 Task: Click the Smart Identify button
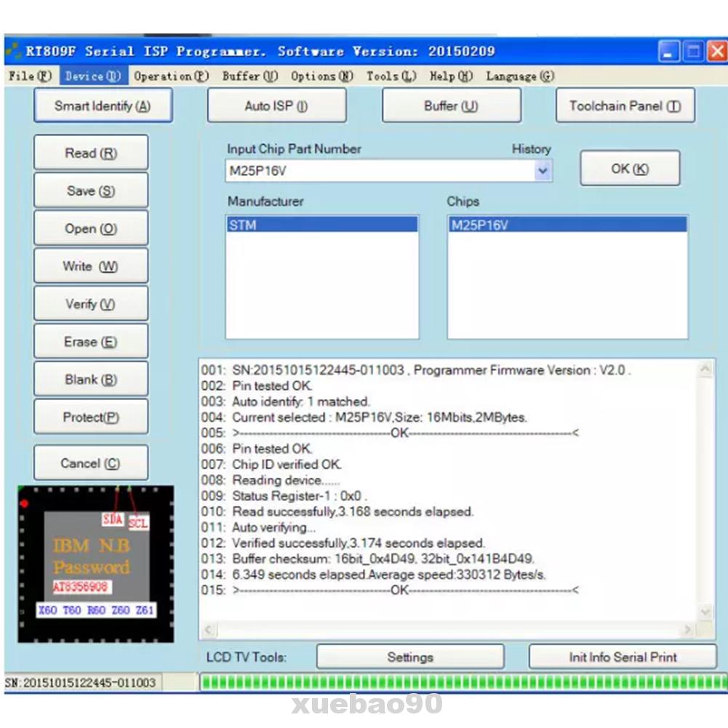[x=103, y=106]
